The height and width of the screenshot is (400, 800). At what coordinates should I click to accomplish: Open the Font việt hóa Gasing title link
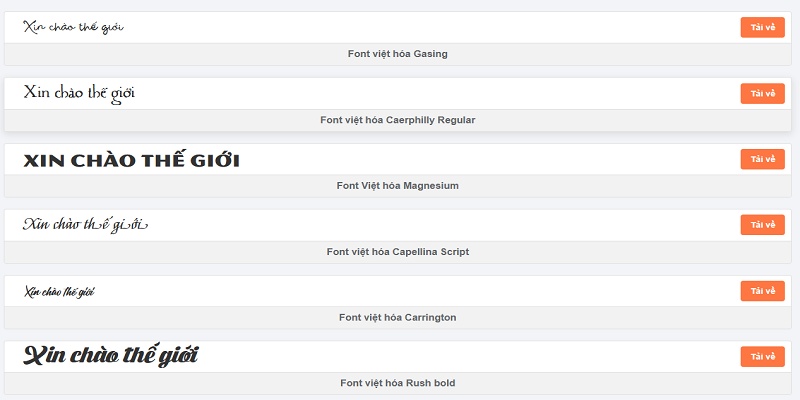pyautogui.click(x=397, y=54)
